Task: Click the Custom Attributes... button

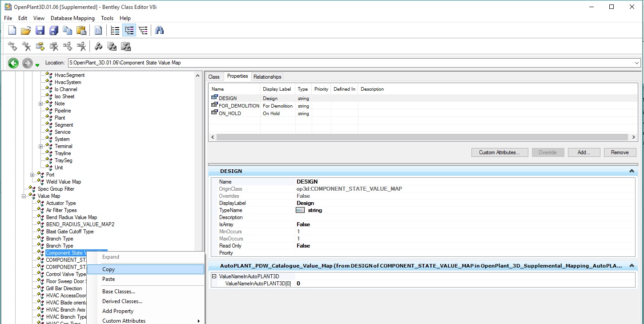Action: point(499,152)
